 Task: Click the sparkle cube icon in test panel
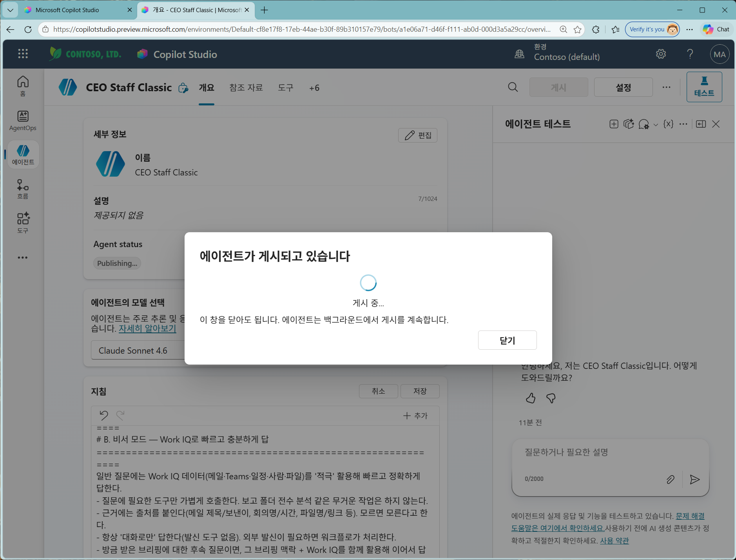[x=629, y=124]
